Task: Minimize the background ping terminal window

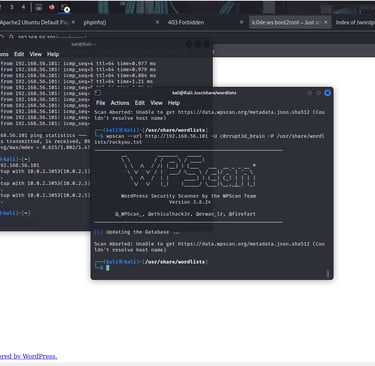Action: (x=189, y=44)
